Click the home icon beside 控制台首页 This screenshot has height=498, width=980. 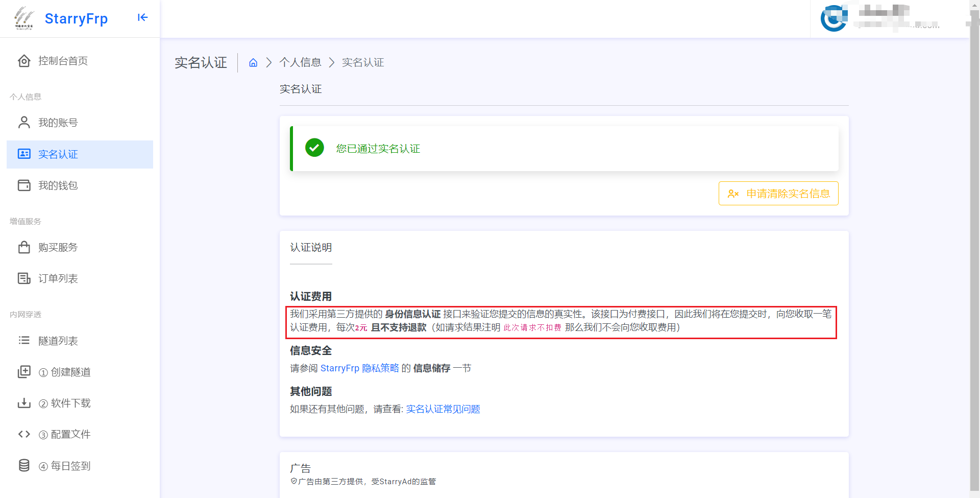pos(24,61)
